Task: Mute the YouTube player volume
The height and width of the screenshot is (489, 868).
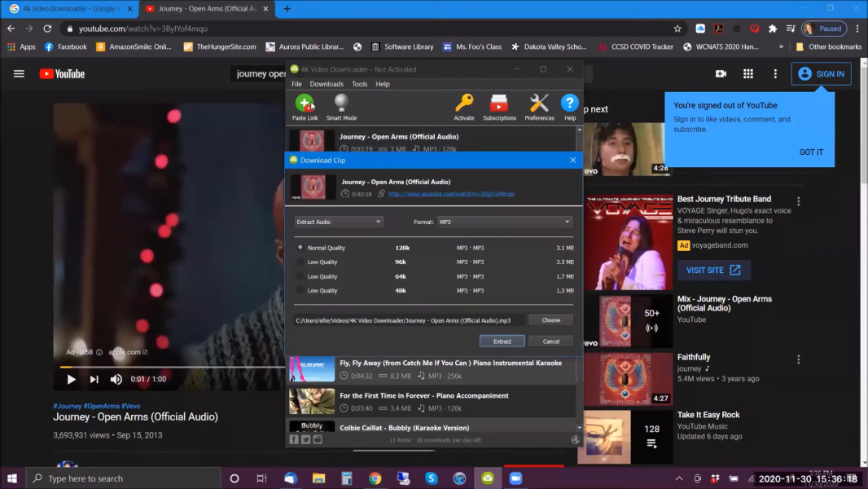Action: tap(116, 379)
